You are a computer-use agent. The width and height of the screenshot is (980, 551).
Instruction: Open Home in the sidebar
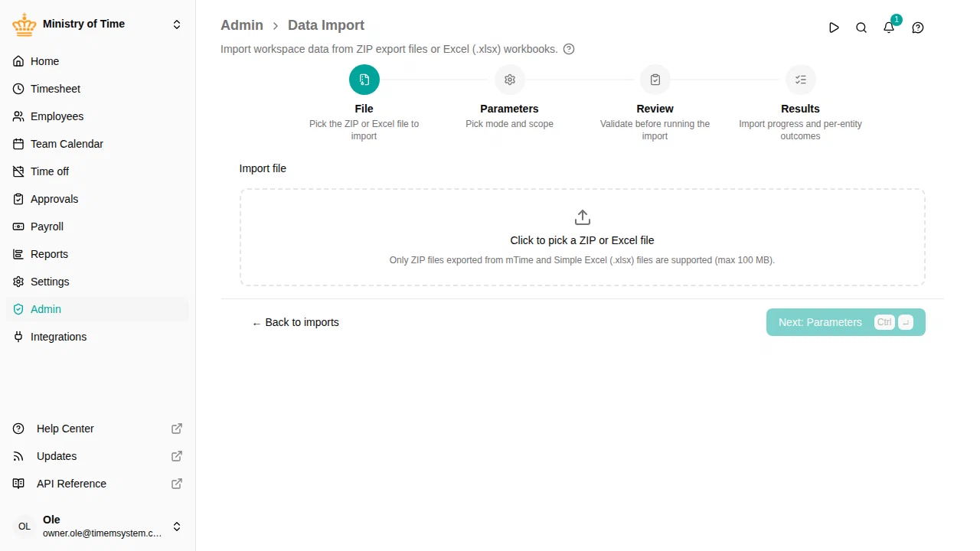(97, 61)
